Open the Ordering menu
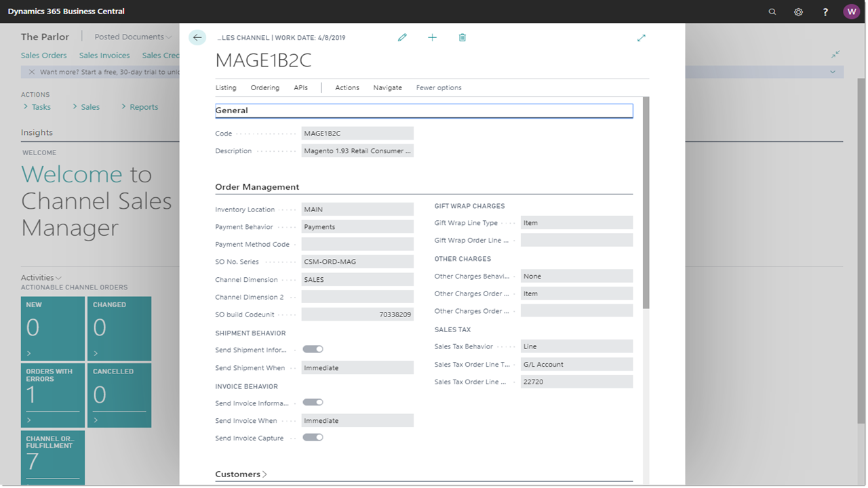868x488 pixels. pos(264,87)
